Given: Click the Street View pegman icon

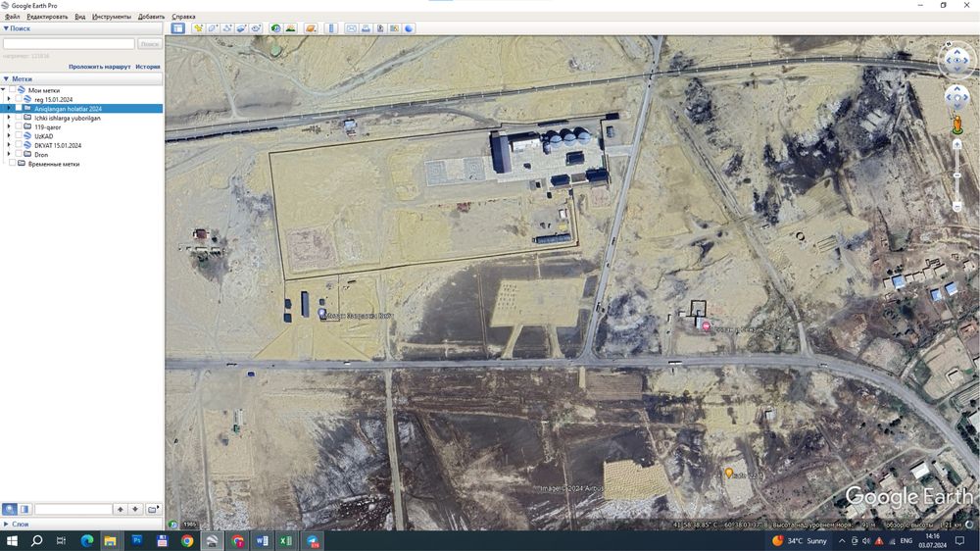Looking at the screenshot, I should tap(956, 124).
